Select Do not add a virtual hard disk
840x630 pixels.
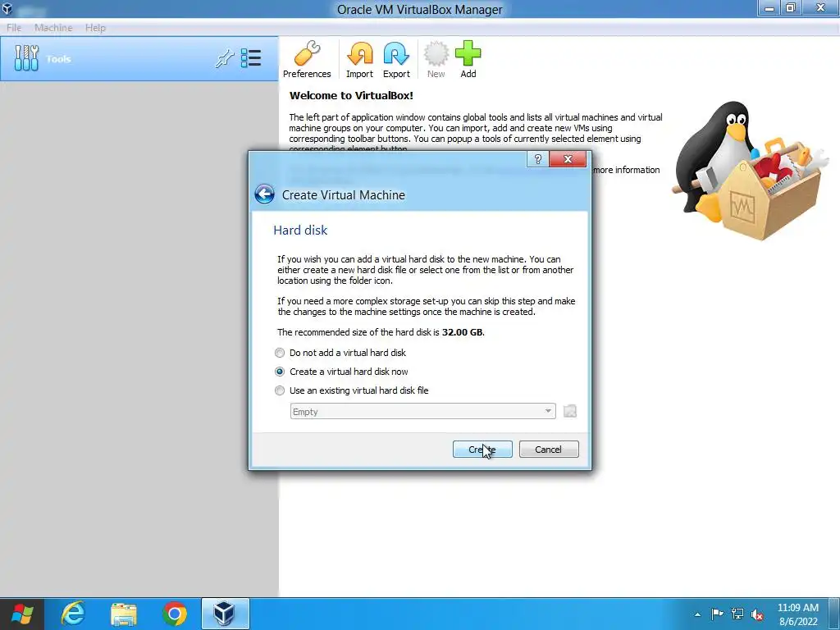click(342, 353)
